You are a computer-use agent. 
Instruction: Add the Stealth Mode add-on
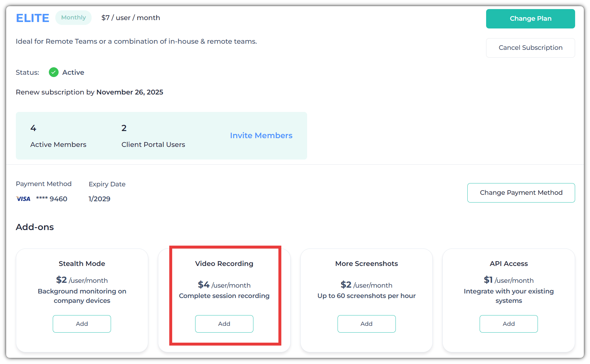(82, 324)
